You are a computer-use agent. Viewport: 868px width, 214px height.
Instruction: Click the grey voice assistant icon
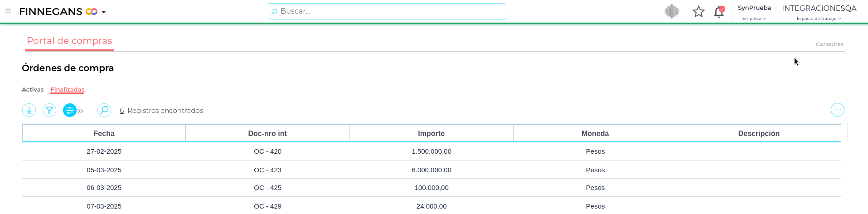click(x=672, y=11)
